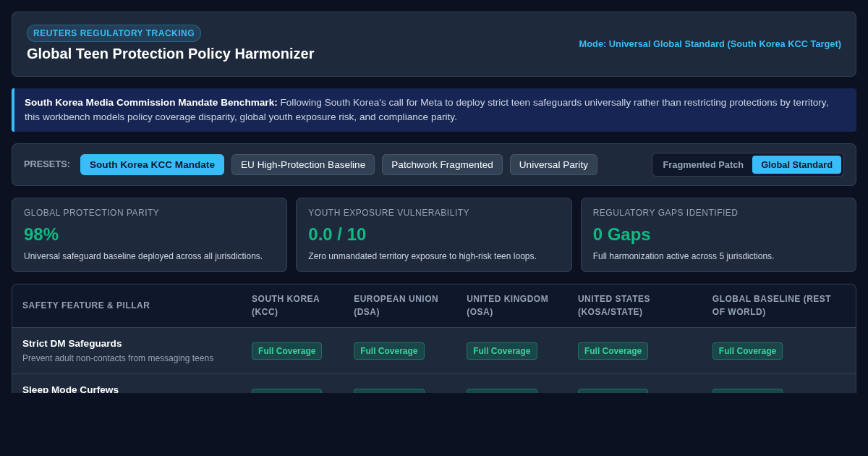Click the Strict DM Safeguards row title
The width and height of the screenshot is (868, 456).
(x=72, y=344)
